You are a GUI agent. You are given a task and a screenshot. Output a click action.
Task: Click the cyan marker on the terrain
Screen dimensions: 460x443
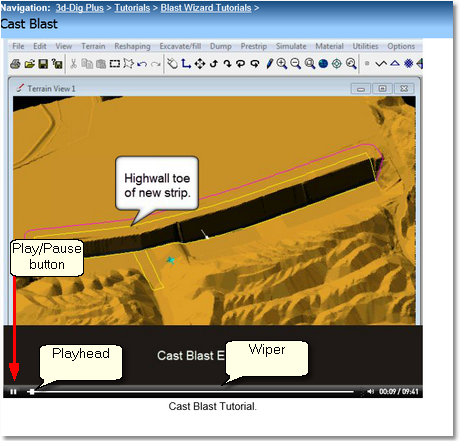coord(171,260)
